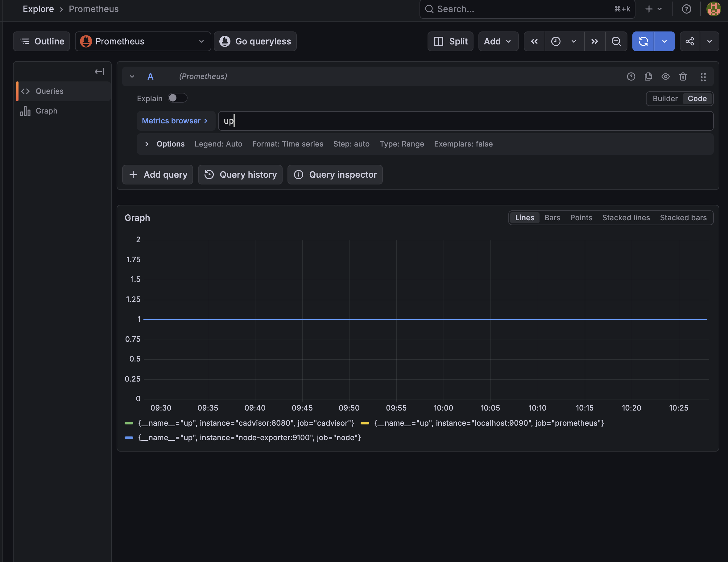The width and height of the screenshot is (728, 562).
Task: Go to Explore breadcrumb
Action: tap(38, 9)
